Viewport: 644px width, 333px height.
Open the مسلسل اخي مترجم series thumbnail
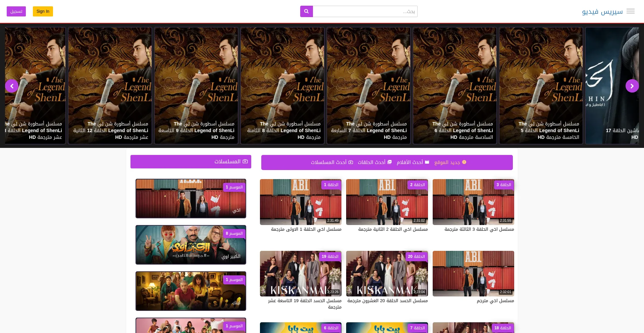pos(473,274)
